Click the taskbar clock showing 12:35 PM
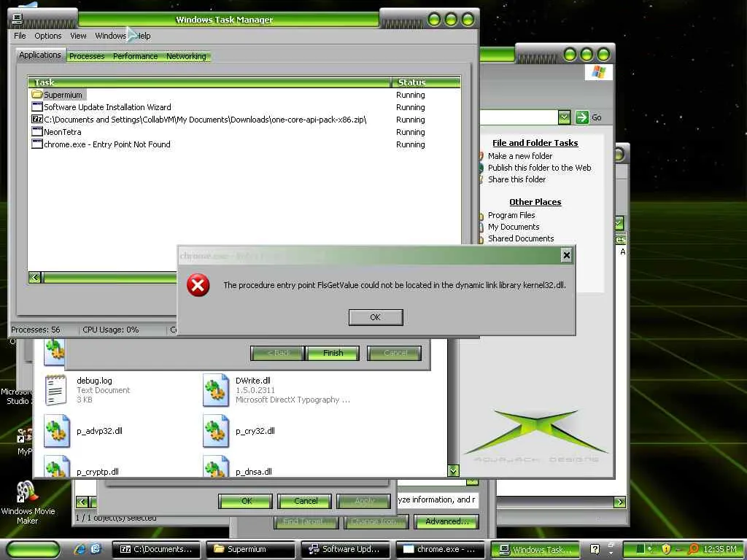747x560 pixels. pos(720,549)
